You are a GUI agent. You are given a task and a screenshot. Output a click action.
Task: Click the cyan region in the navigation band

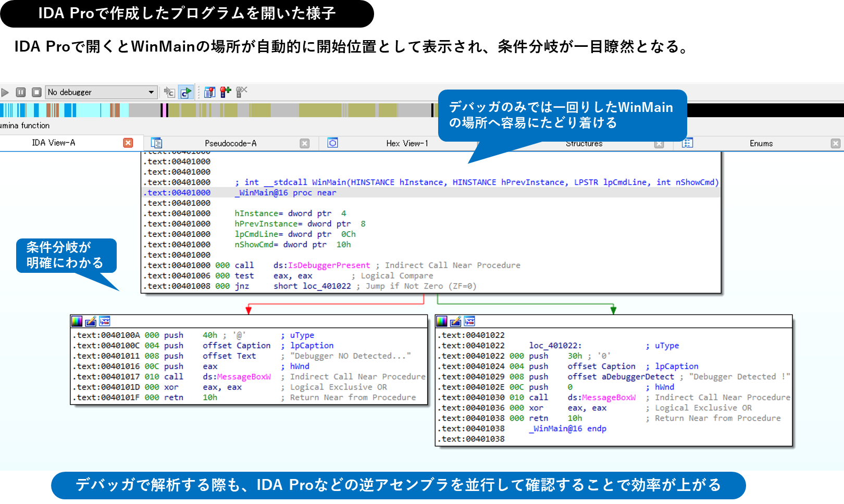(89, 110)
